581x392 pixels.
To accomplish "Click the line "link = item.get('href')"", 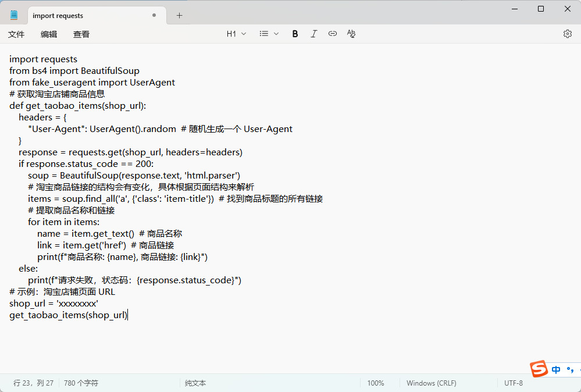I will coord(106,245).
